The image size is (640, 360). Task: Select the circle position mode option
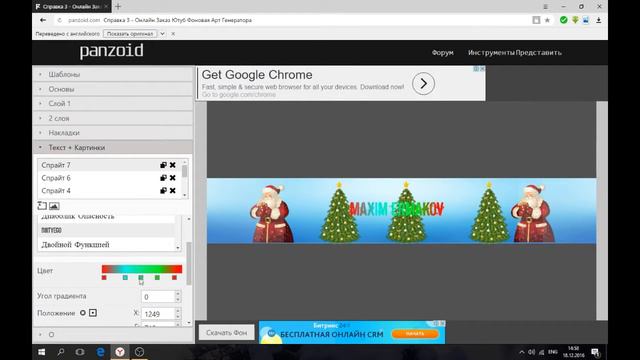click(x=83, y=313)
